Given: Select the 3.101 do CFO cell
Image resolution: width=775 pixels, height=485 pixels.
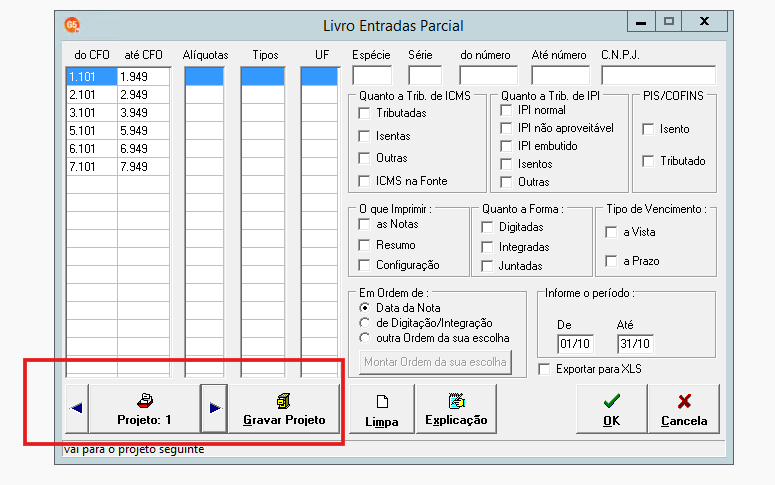Looking at the screenshot, I should coord(92,113).
